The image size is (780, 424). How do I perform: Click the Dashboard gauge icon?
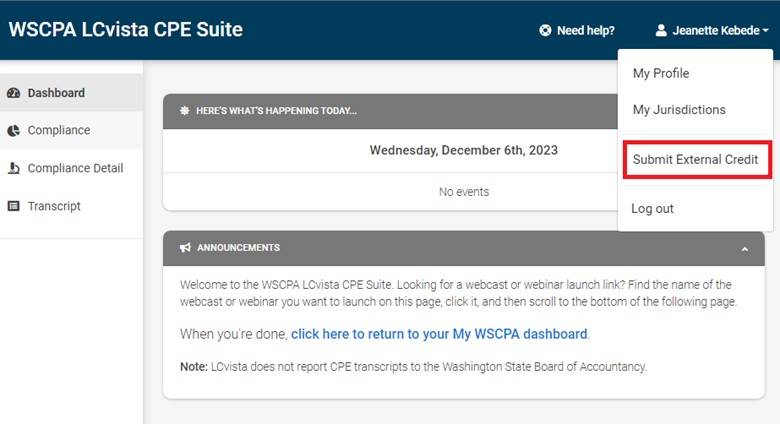coord(13,93)
